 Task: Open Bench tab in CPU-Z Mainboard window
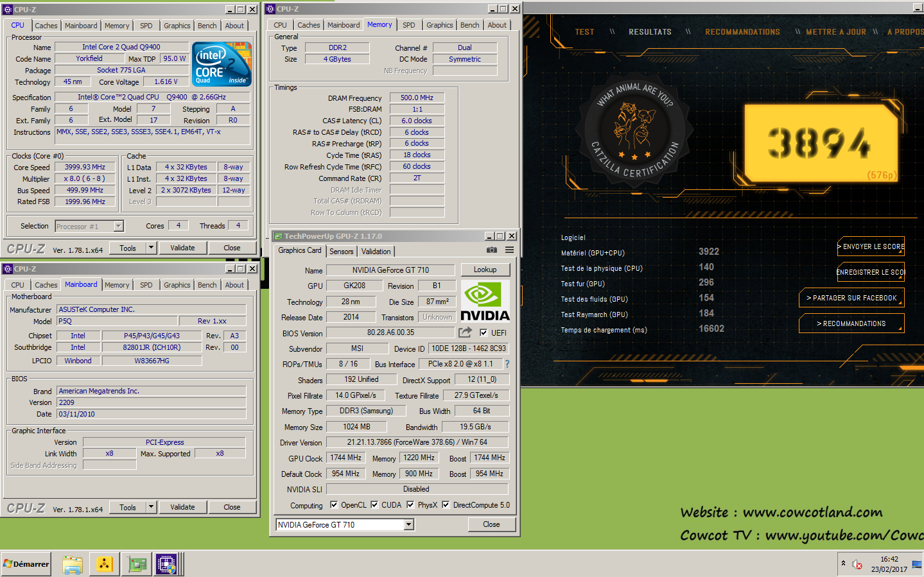click(207, 285)
